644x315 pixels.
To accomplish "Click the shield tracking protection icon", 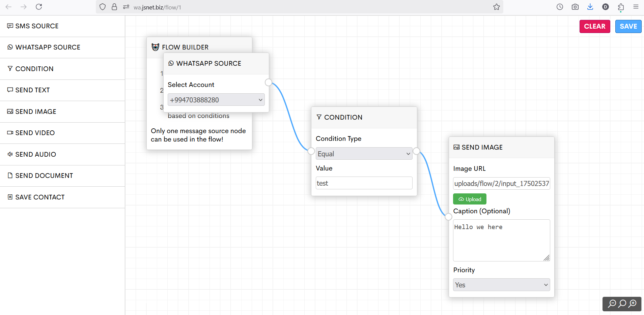I will 103,7.
